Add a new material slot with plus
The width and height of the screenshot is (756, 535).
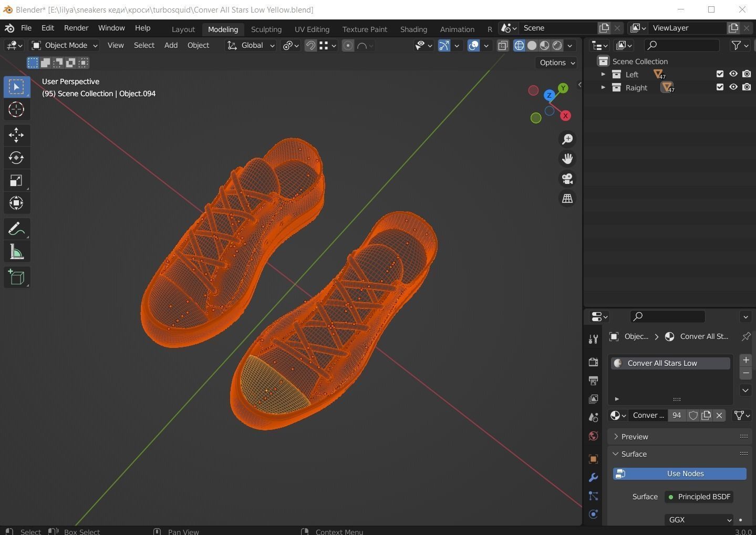coord(745,360)
